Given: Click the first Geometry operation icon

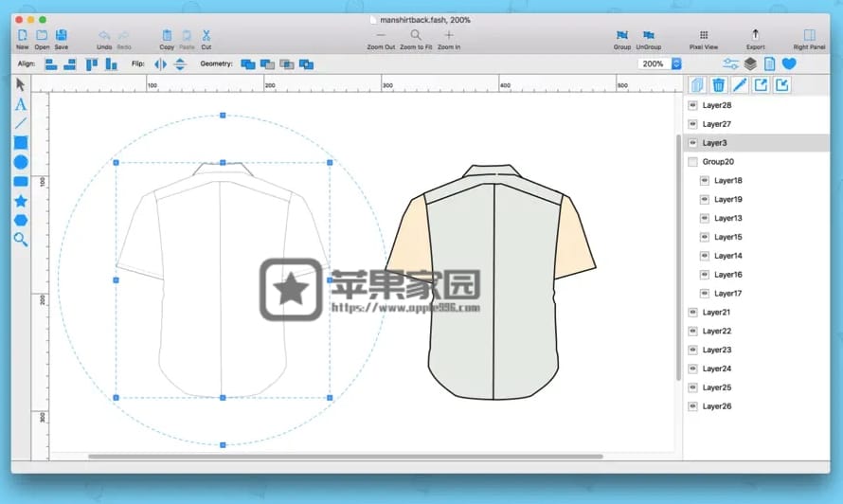Looking at the screenshot, I should 248,64.
